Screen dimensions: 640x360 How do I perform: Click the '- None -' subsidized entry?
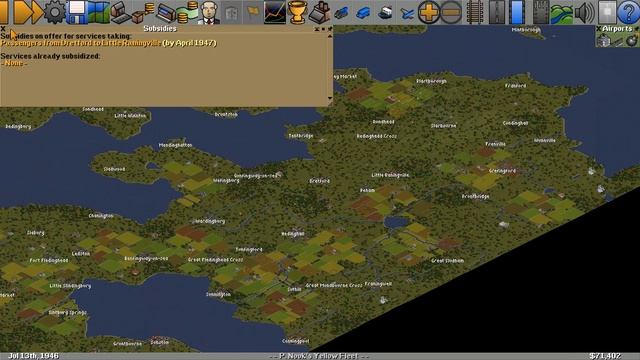click(14, 63)
